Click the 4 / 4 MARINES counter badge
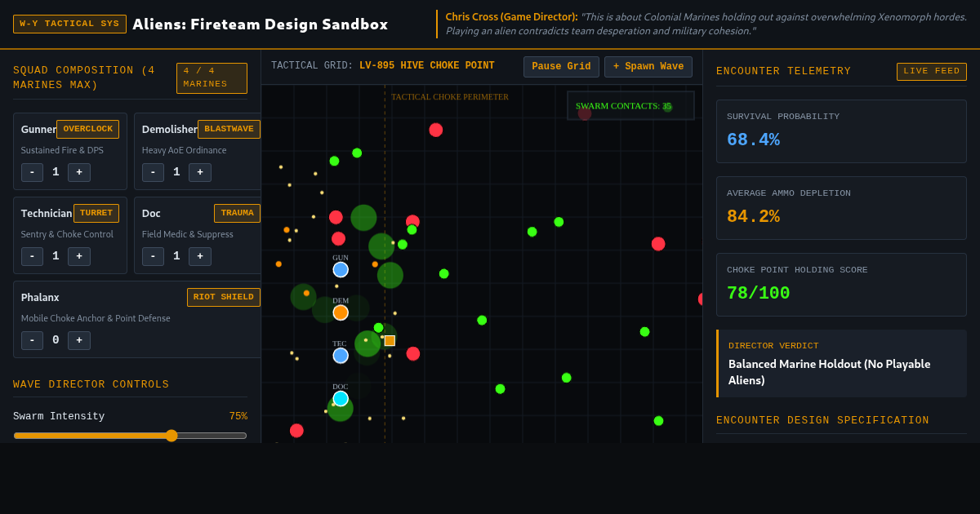This screenshot has height=514, width=980. [x=212, y=78]
